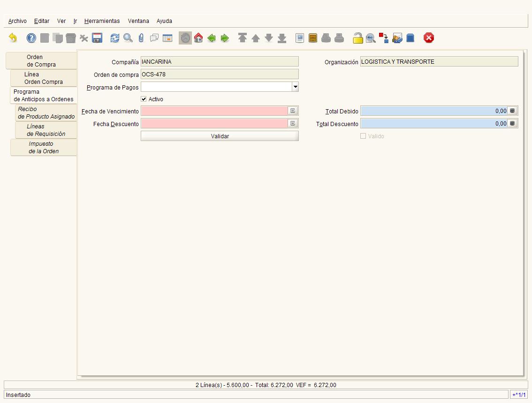
Task: Open calculator for Total Descuento
Action: coord(512,123)
